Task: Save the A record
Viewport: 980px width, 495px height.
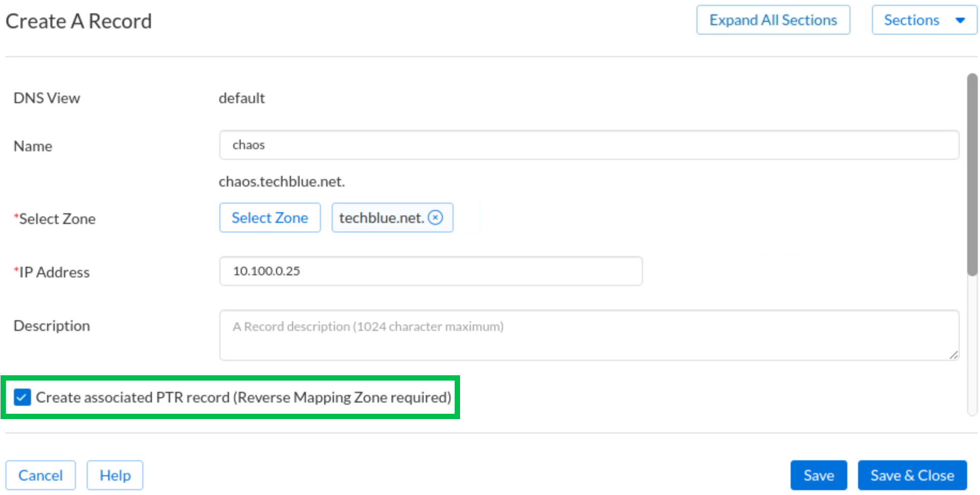Action: [818, 475]
